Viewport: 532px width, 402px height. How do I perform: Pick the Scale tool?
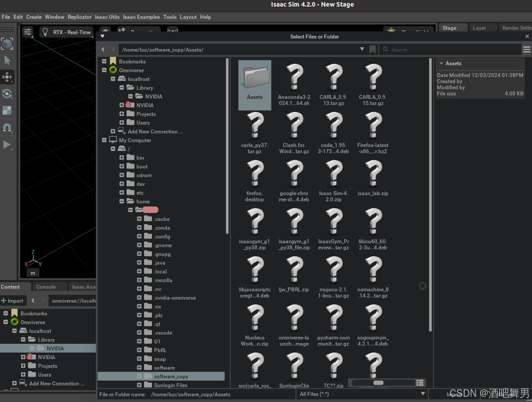click(x=7, y=110)
